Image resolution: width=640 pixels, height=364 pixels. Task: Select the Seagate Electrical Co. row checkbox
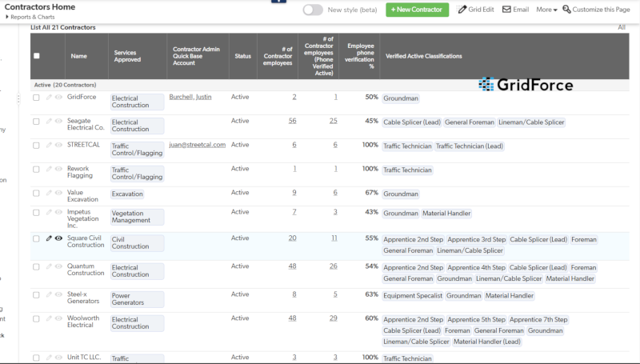36,122
